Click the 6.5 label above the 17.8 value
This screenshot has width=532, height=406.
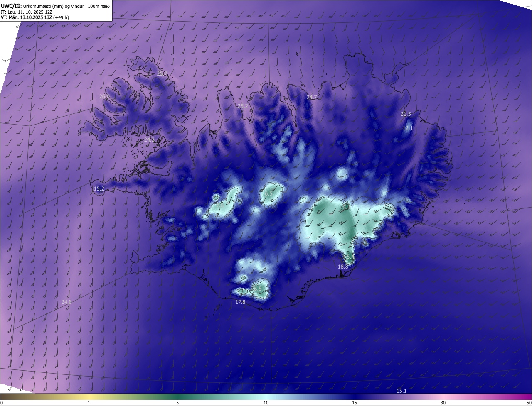point(258,289)
